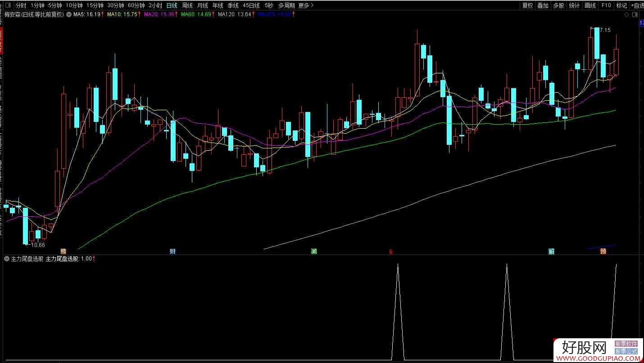
Task: Select the 日线 daily chart tab
Action: coord(172,5)
